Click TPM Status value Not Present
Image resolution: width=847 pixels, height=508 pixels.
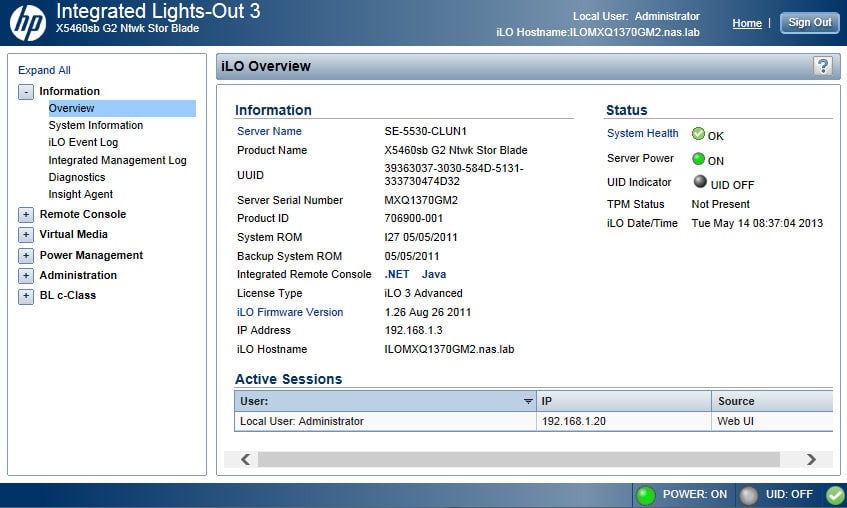point(721,204)
